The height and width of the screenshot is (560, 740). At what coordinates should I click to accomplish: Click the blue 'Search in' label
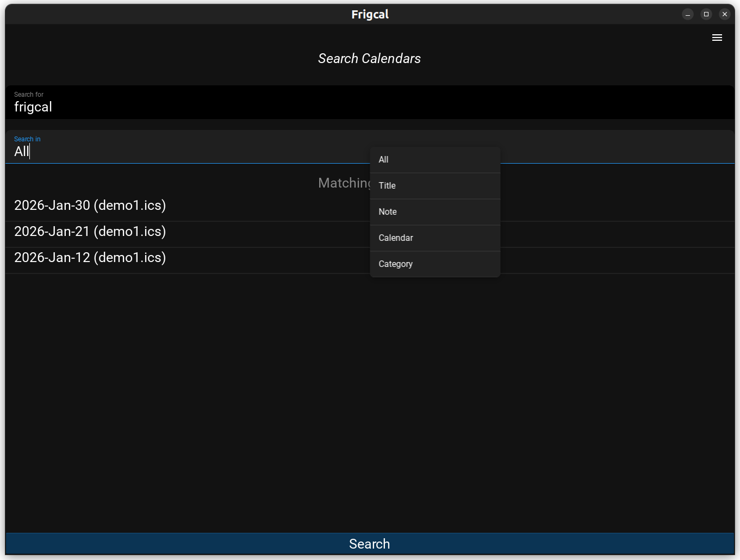pyautogui.click(x=27, y=139)
